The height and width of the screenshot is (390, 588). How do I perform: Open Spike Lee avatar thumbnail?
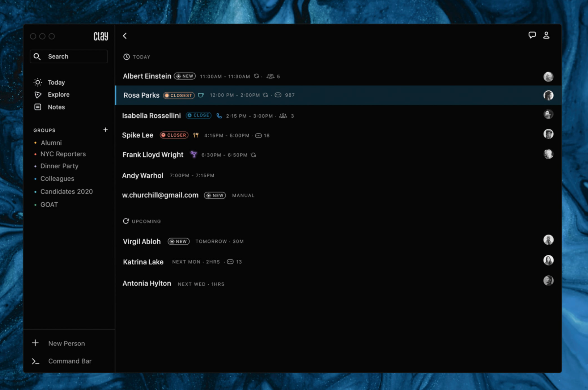coord(548,134)
